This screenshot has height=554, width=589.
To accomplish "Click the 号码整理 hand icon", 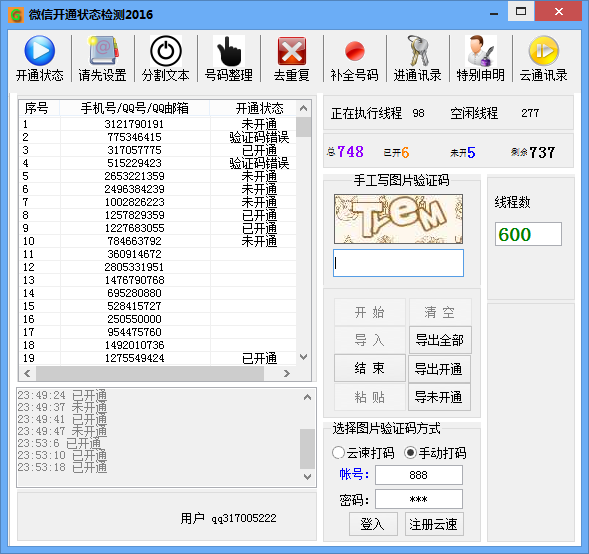I will coord(229,51).
